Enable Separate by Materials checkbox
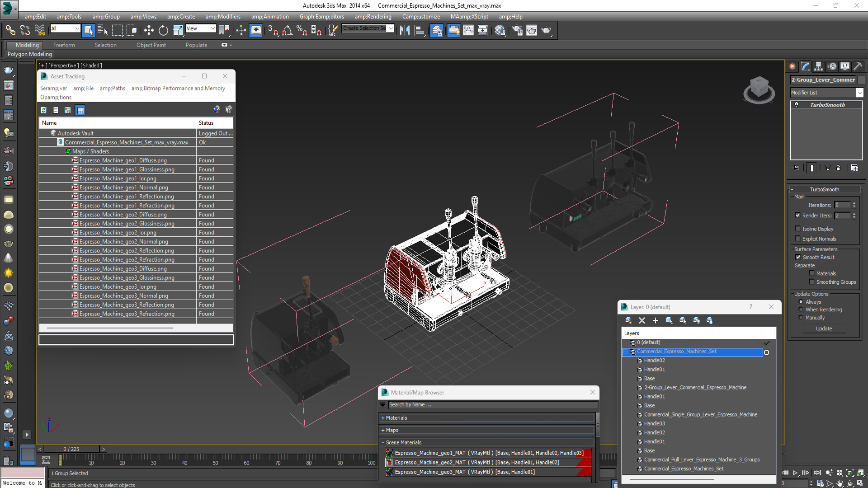 811,273
